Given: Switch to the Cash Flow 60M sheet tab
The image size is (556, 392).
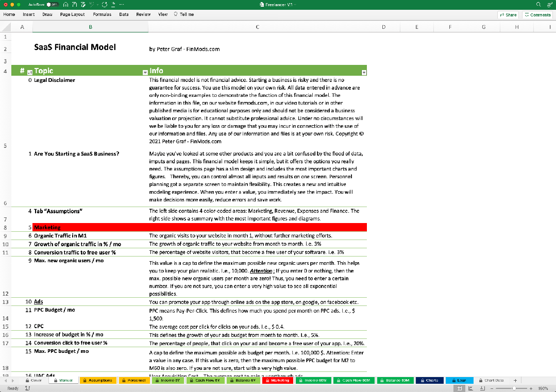Looking at the screenshot, I should 353,380.
